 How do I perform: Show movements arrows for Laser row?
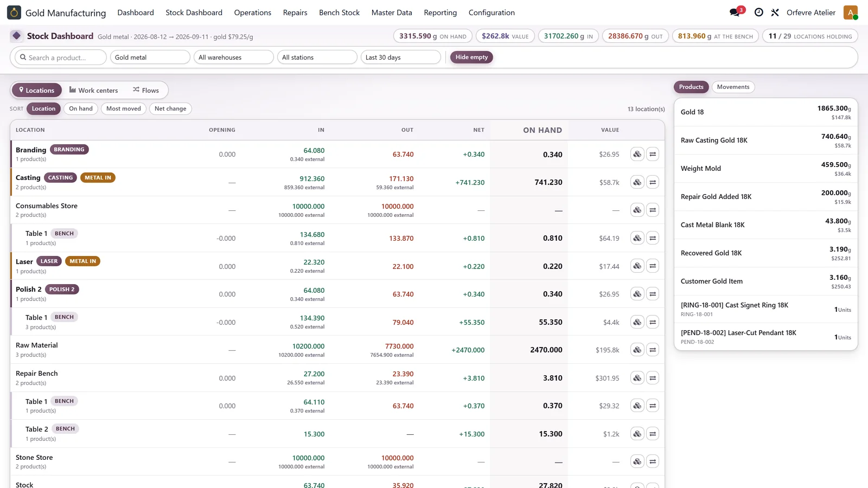tap(653, 266)
